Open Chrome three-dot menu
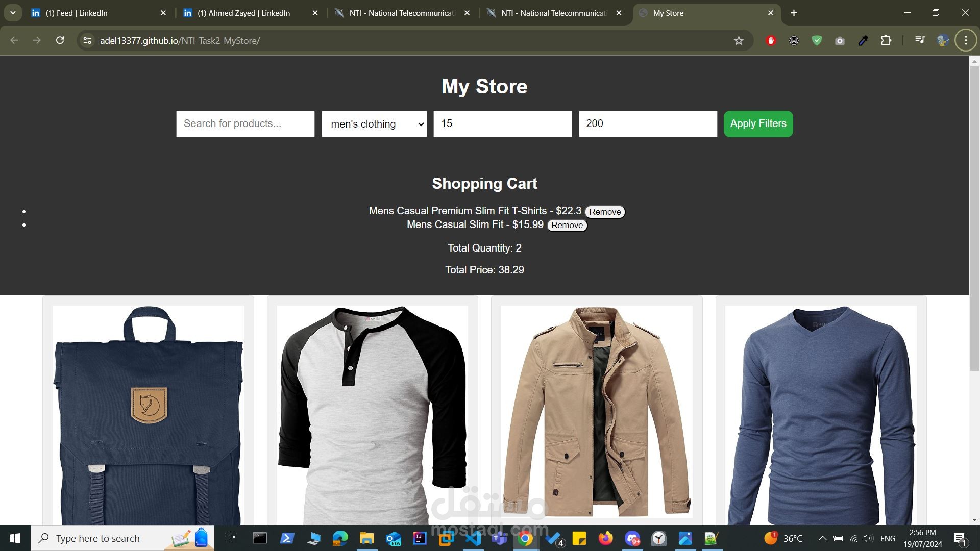Viewport: 980px width, 551px height. (966, 40)
